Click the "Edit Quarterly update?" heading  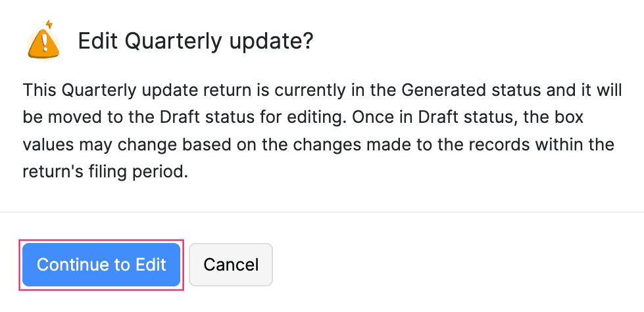click(195, 42)
